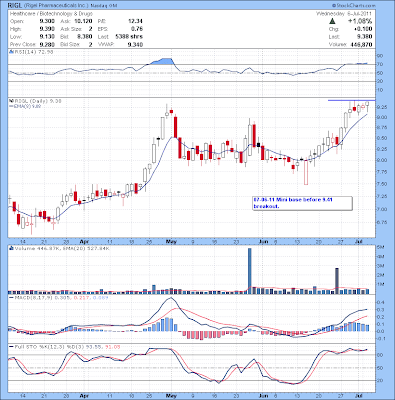The width and height of the screenshot is (395, 400).
Task: Click the Low value 9.130
Action: [47, 37]
